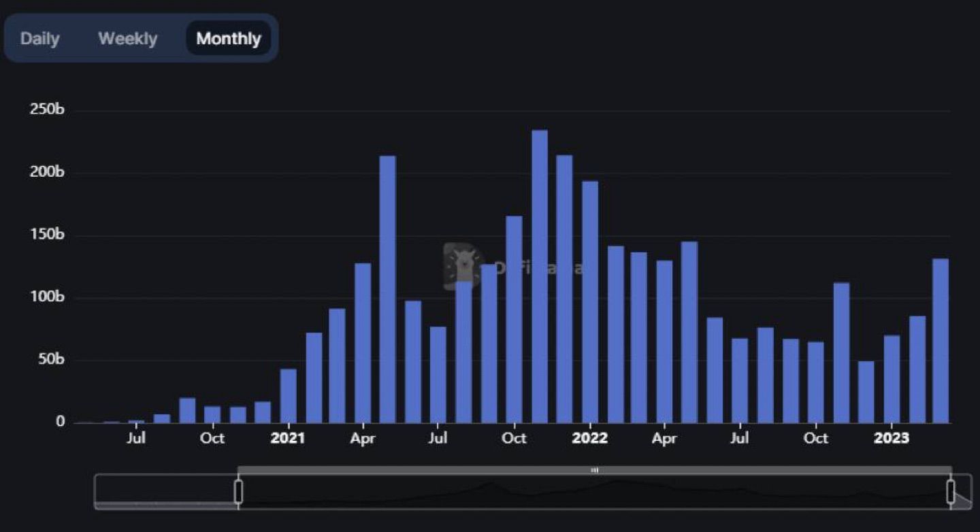This screenshot has height=532, width=980.
Task: Click the 150b y-axis label
Action: [47, 235]
